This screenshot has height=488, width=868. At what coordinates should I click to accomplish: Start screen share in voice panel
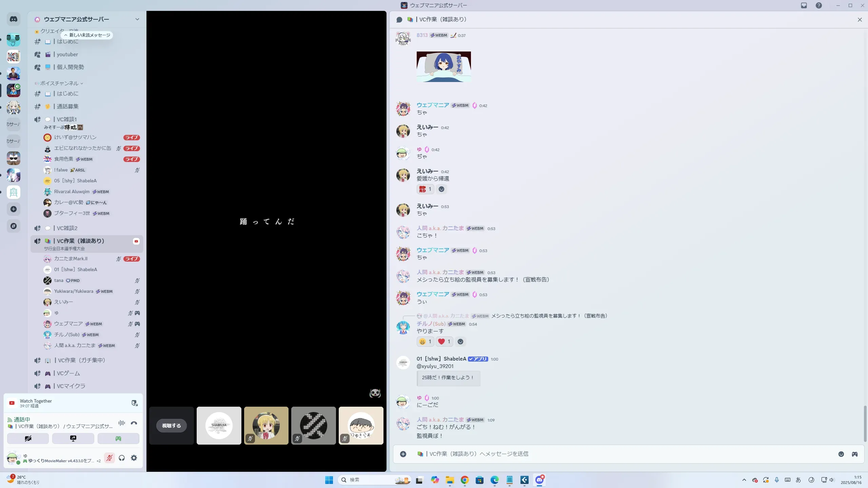coord(73,439)
